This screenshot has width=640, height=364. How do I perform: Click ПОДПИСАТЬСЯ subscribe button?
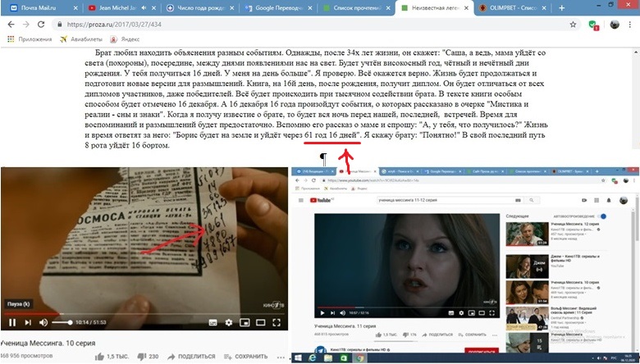[482, 351]
